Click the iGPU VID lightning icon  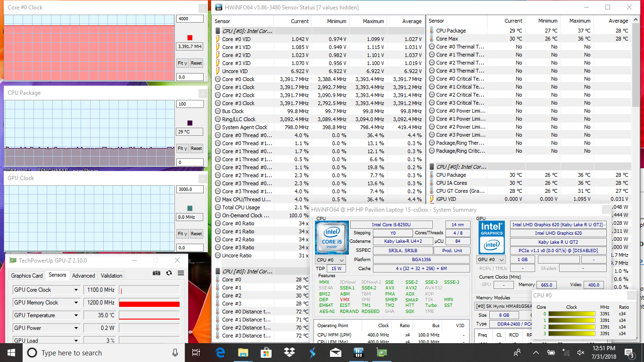pyautogui.click(x=432, y=199)
